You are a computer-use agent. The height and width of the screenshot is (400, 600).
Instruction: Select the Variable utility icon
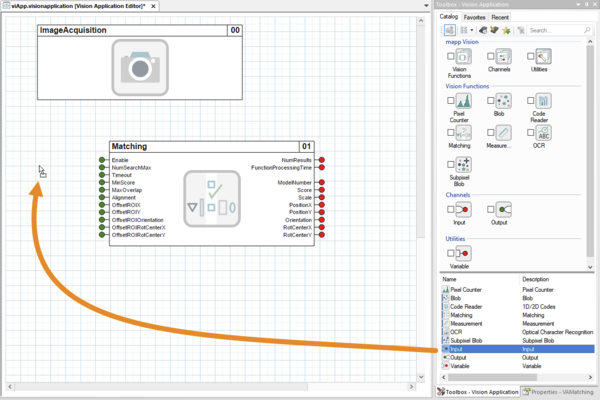pyautogui.click(x=463, y=253)
